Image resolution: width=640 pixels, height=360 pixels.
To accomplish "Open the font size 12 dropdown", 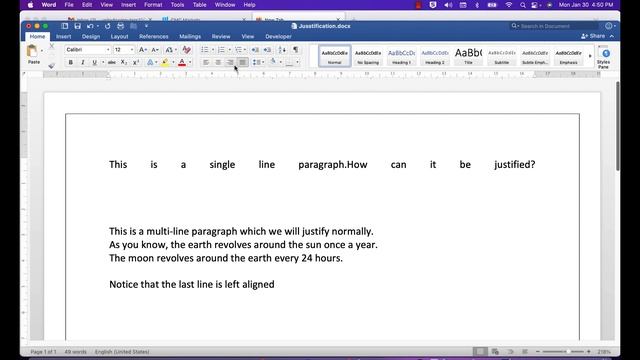I will (x=132, y=50).
